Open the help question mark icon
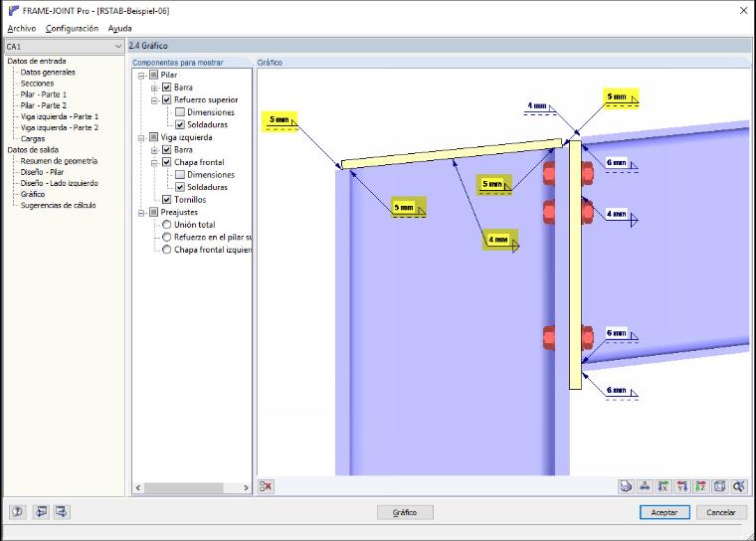The height and width of the screenshot is (541, 756). click(17, 511)
